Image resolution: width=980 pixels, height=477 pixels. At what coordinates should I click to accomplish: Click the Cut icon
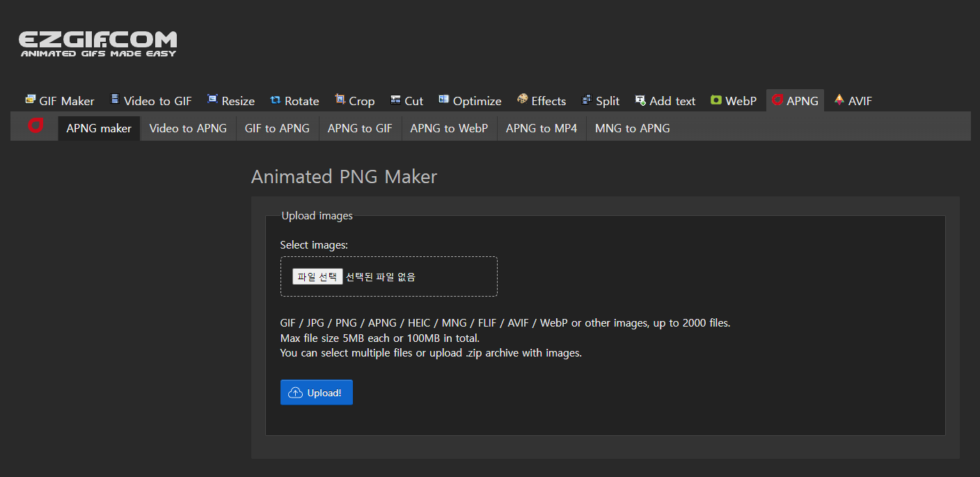tap(395, 100)
